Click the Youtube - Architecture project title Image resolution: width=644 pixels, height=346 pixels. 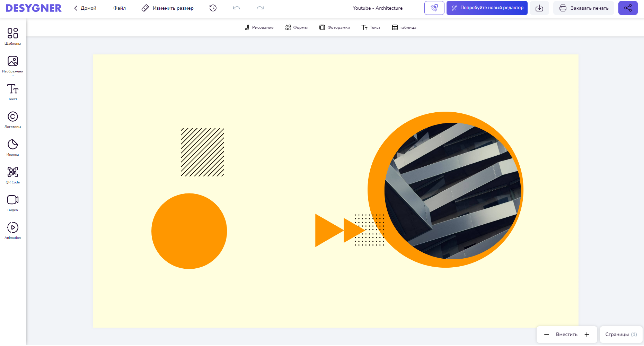[378, 8]
